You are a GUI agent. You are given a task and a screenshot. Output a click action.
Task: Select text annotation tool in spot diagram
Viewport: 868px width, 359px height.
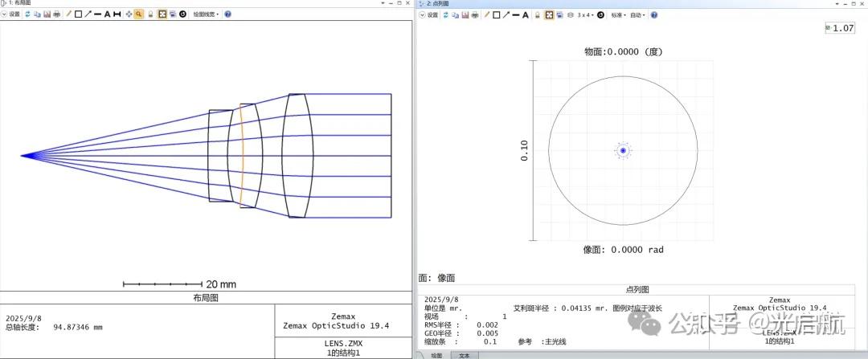(x=526, y=15)
